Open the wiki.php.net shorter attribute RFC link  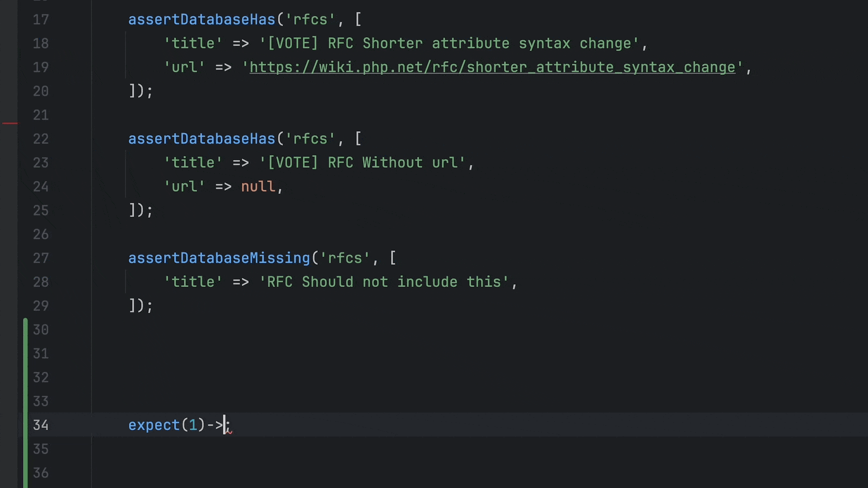pyautogui.click(x=492, y=67)
